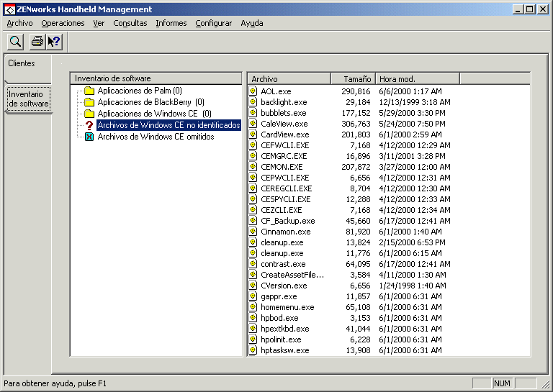Click the red question mark unidentified files icon
The height and width of the screenshot is (392, 553).
coord(89,125)
